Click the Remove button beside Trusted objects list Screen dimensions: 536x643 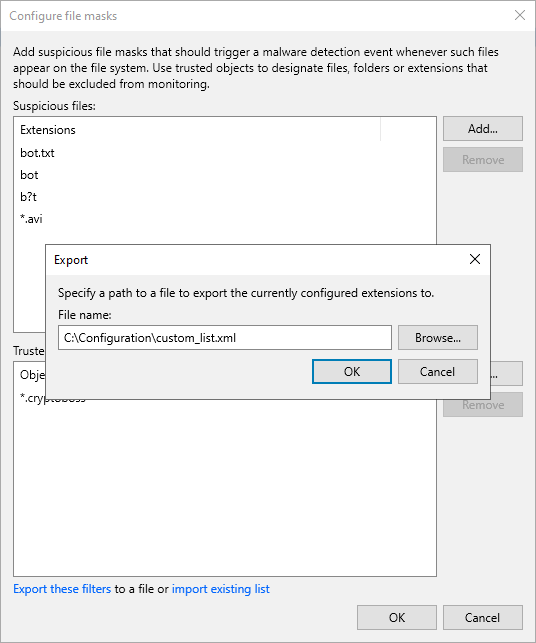(x=483, y=405)
